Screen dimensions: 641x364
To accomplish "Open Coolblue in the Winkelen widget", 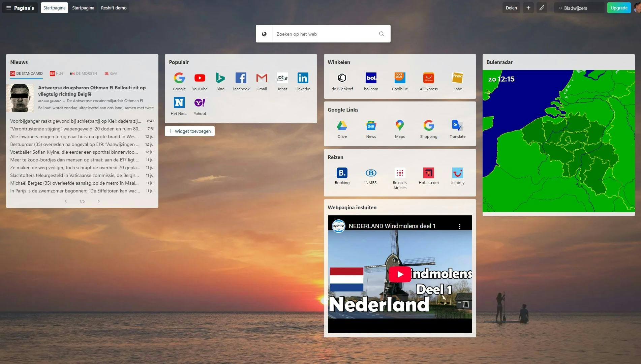I will coord(400,81).
